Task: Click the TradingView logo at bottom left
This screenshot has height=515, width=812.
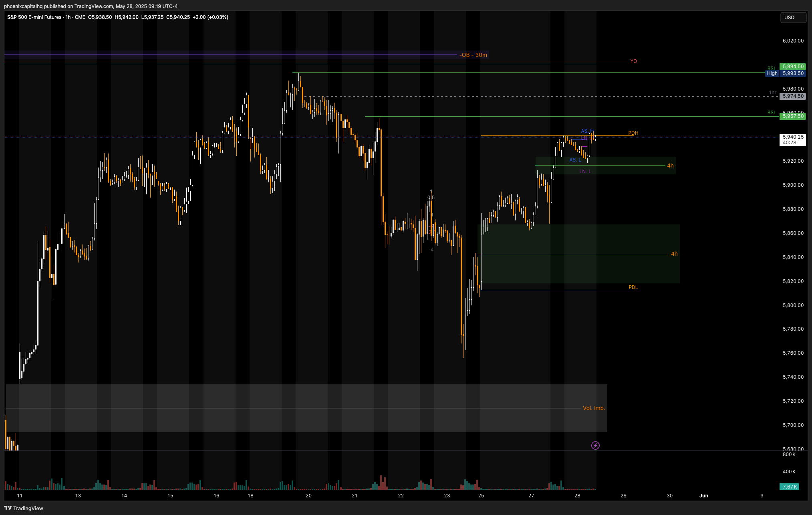Action: click(24, 508)
